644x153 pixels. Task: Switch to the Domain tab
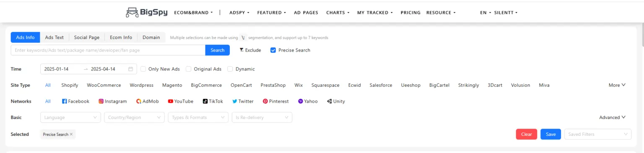151,37
